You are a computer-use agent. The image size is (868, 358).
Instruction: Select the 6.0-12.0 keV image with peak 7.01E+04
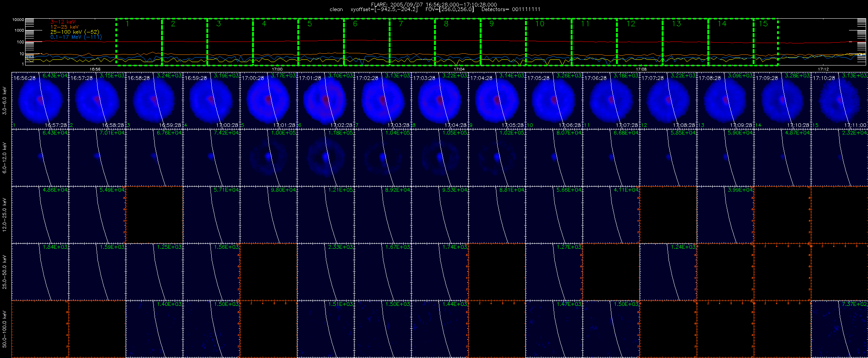click(x=97, y=158)
